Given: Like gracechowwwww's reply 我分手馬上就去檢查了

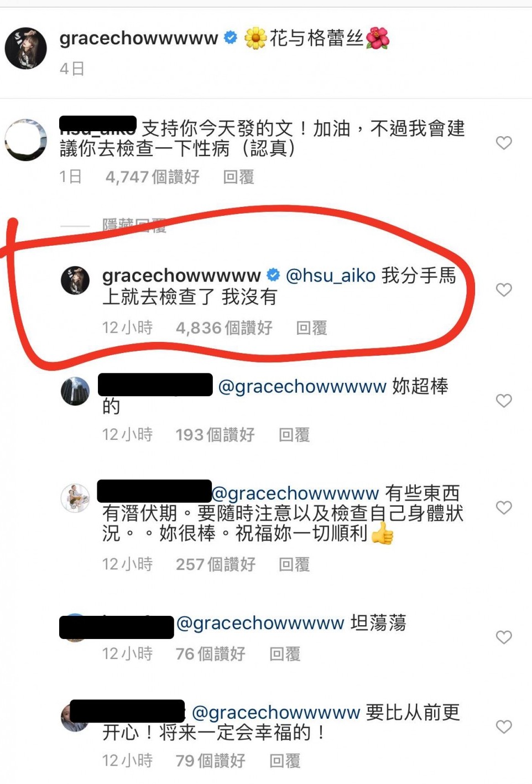Looking at the screenshot, I should 504,289.
